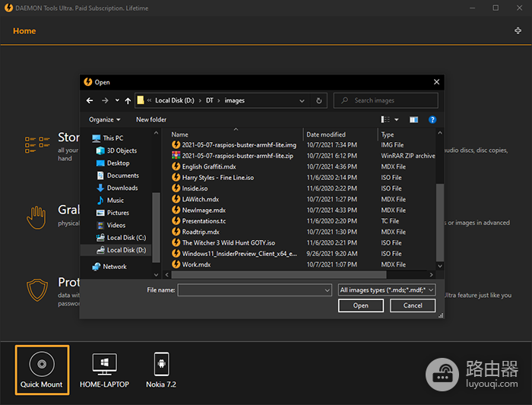Click the images breadcrumb in address bar

(234, 101)
